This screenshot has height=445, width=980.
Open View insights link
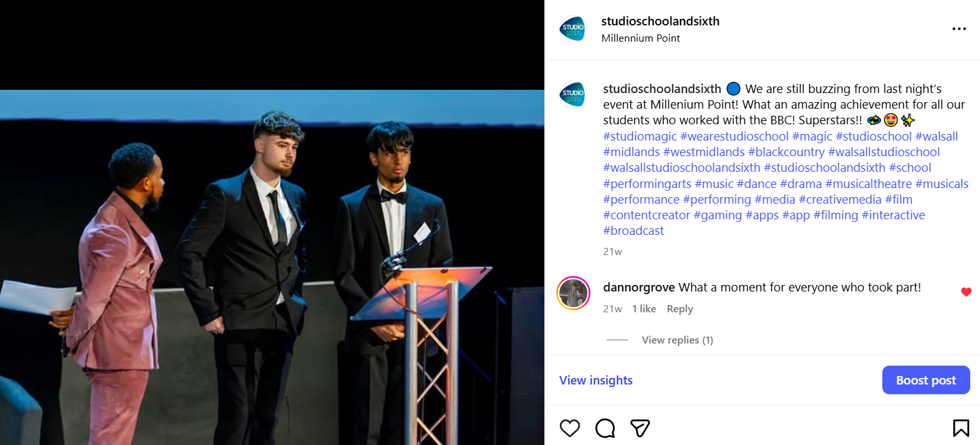click(596, 380)
